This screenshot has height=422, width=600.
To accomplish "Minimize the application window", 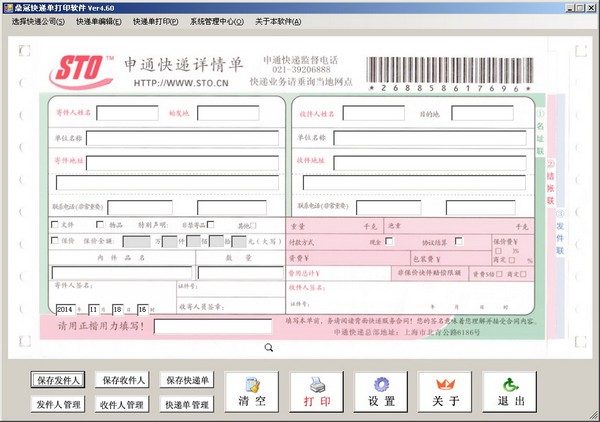I will [570, 8].
